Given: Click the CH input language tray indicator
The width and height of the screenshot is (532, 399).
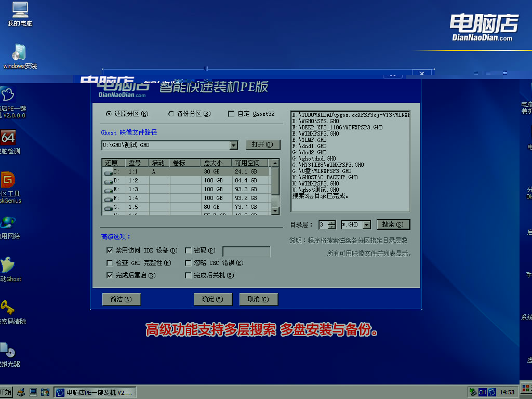Looking at the screenshot, I should click(x=482, y=392).
